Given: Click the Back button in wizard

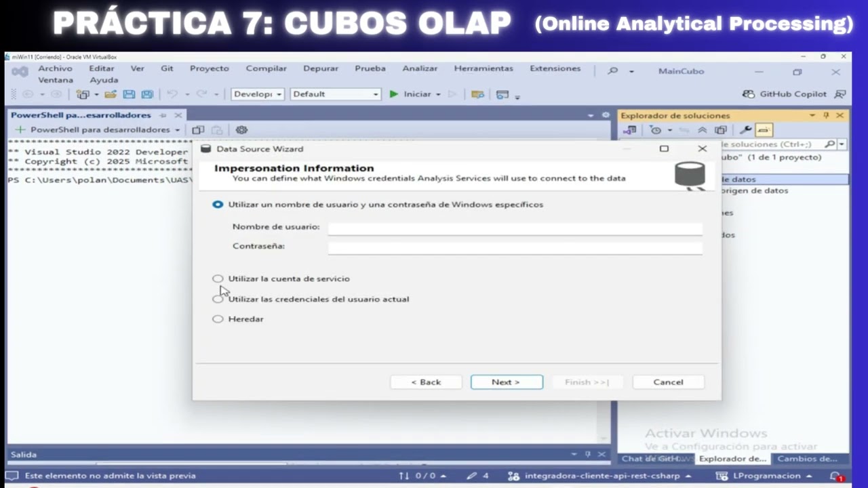Looking at the screenshot, I should tap(426, 382).
